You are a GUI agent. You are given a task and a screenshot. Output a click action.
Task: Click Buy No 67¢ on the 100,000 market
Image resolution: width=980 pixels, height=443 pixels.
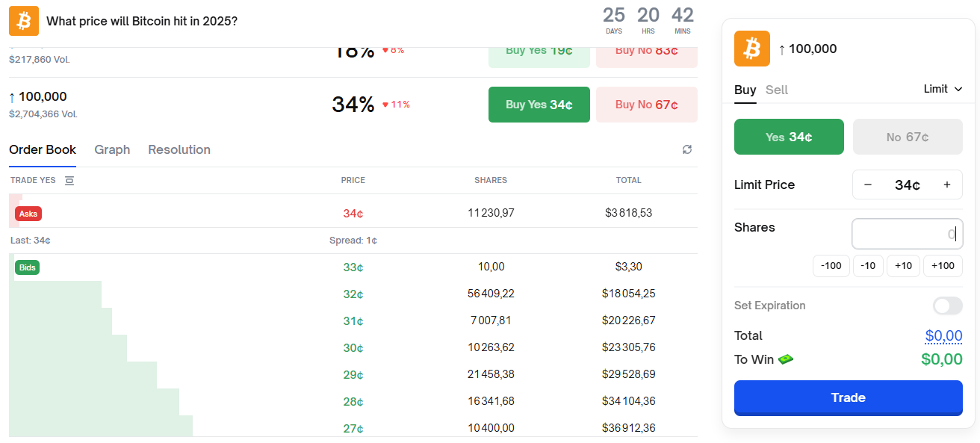[x=646, y=105]
